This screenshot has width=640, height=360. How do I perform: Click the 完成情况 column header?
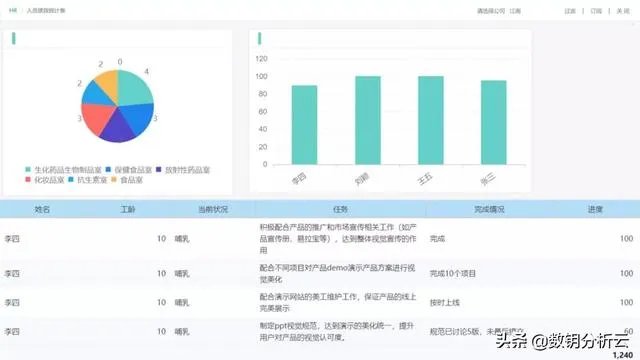[x=489, y=209]
